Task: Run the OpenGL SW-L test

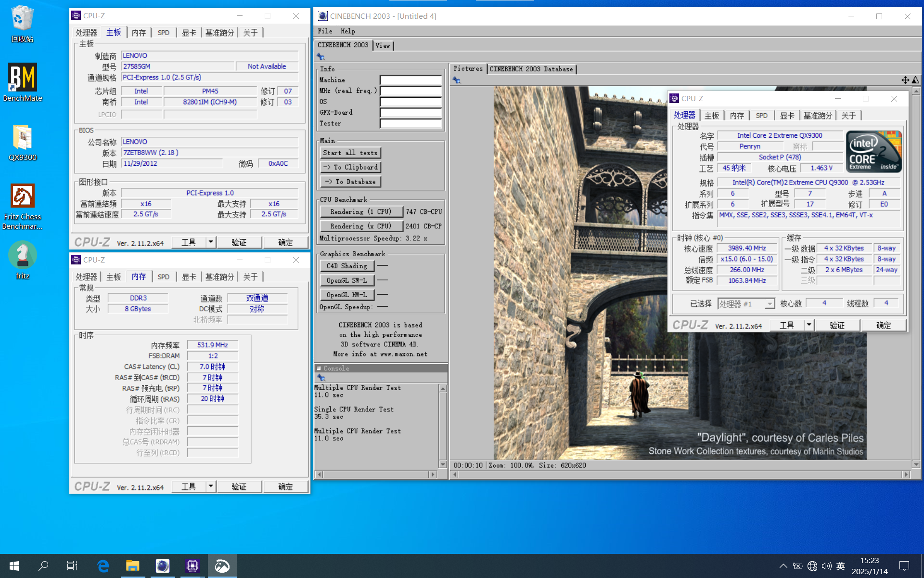Action: (x=347, y=280)
